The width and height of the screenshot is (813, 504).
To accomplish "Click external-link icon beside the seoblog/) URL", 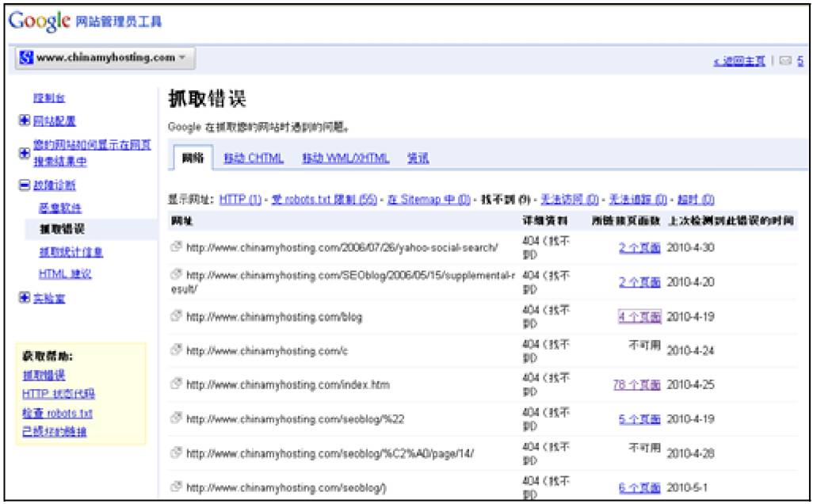I will (176, 487).
